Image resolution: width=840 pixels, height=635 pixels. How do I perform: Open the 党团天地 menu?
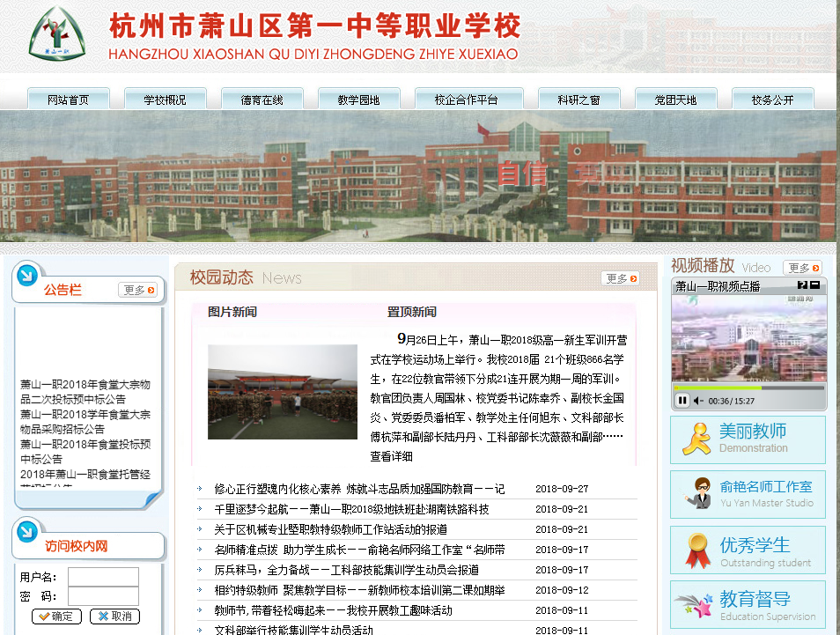tap(676, 100)
